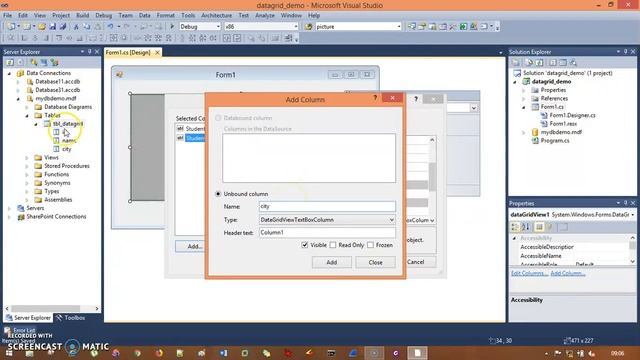
Task: Click the Undo arrow icon
Action: (x=110, y=27)
